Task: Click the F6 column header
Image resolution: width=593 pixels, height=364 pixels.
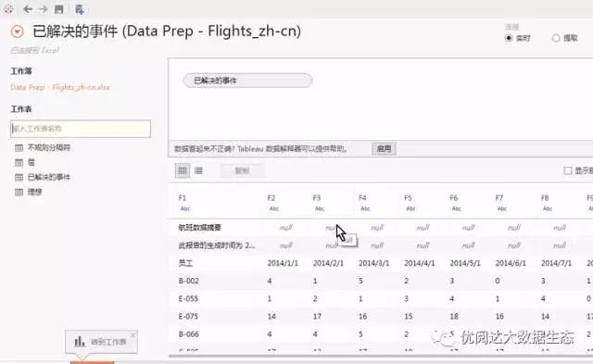Action: coord(453,198)
